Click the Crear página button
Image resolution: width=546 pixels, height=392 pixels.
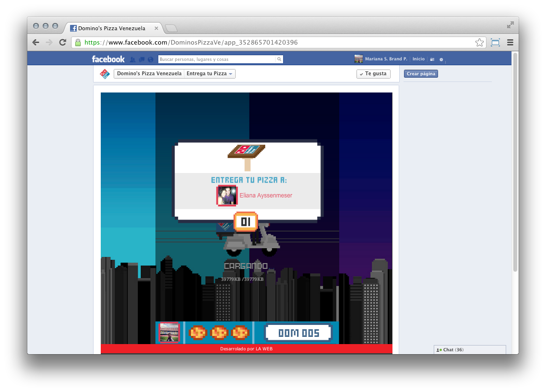click(421, 74)
